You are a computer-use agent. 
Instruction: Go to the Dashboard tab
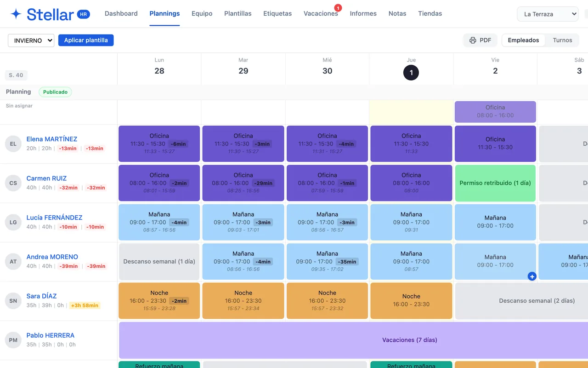(121, 14)
